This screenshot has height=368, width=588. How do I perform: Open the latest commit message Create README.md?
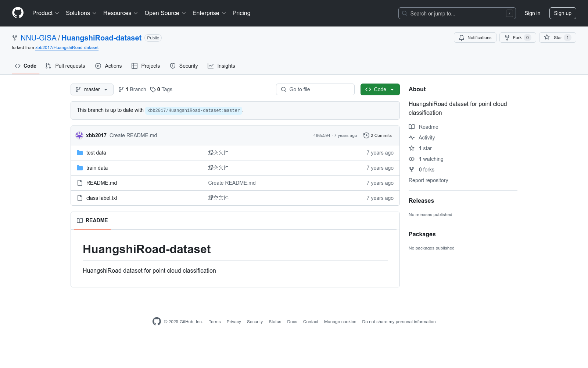pos(133,135)
